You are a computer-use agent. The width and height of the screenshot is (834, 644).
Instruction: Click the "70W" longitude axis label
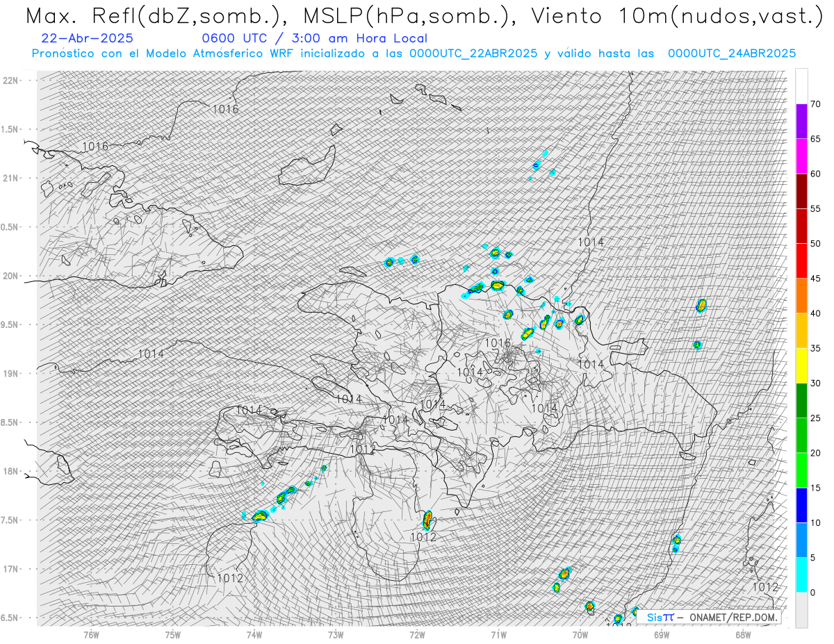tap(580, 634)
